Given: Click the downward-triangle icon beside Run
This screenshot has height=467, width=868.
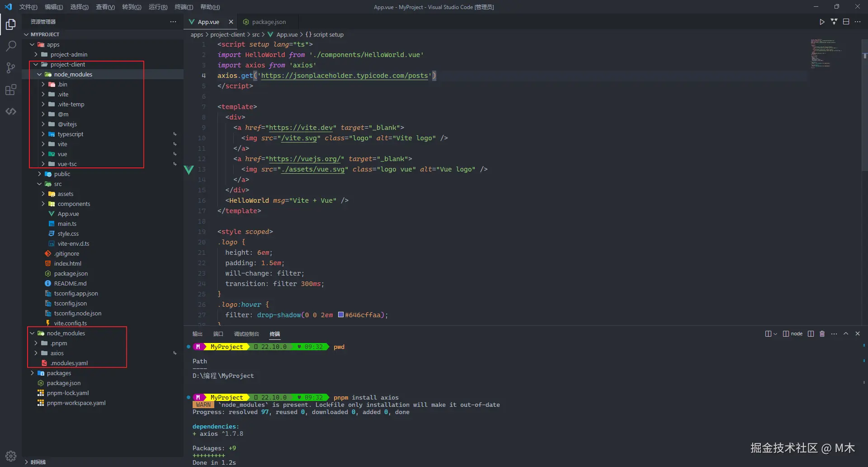Looking at the screenshot, I should 834,22.
